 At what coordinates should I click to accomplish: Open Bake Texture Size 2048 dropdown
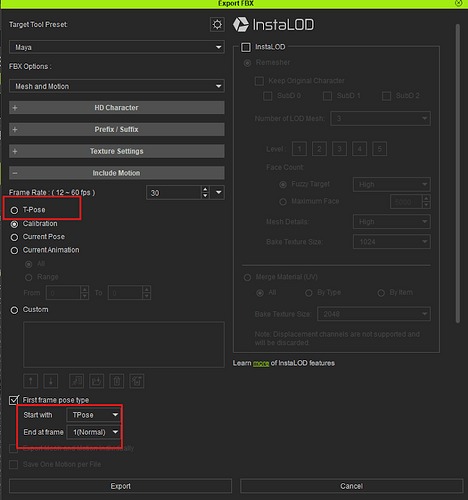[x=374, y=314]
